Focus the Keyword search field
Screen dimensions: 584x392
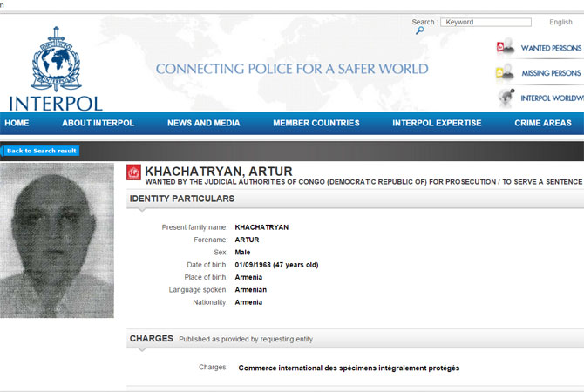486,22
